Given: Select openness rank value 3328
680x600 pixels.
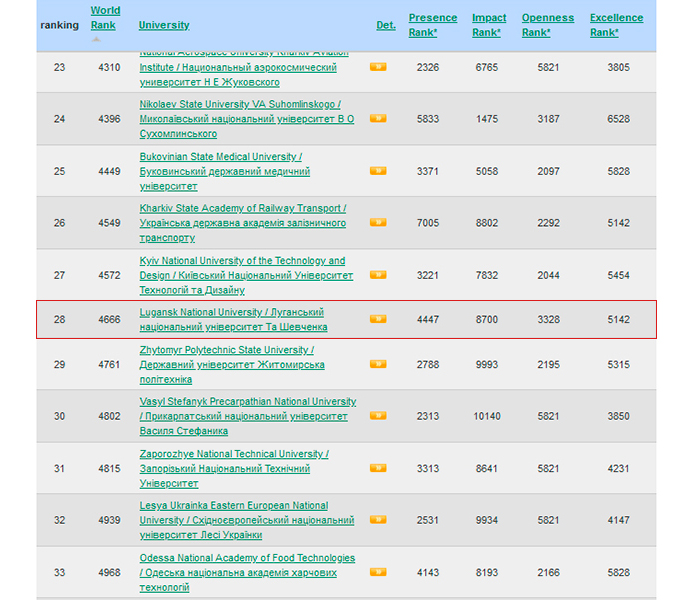Looking at the screenshot, I should [x=549, y=320].
